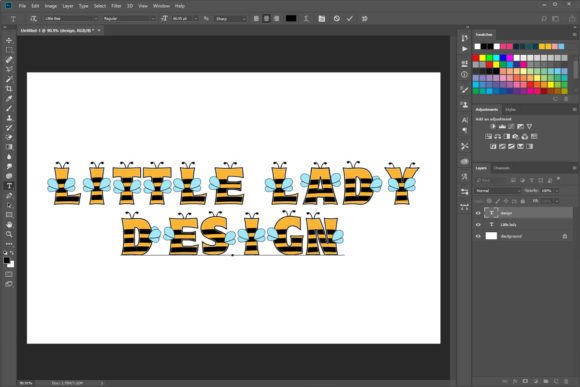The height and width of the screenshot is (387, 580).
Task: Open the font family dropdown
Action: point(71,18)
